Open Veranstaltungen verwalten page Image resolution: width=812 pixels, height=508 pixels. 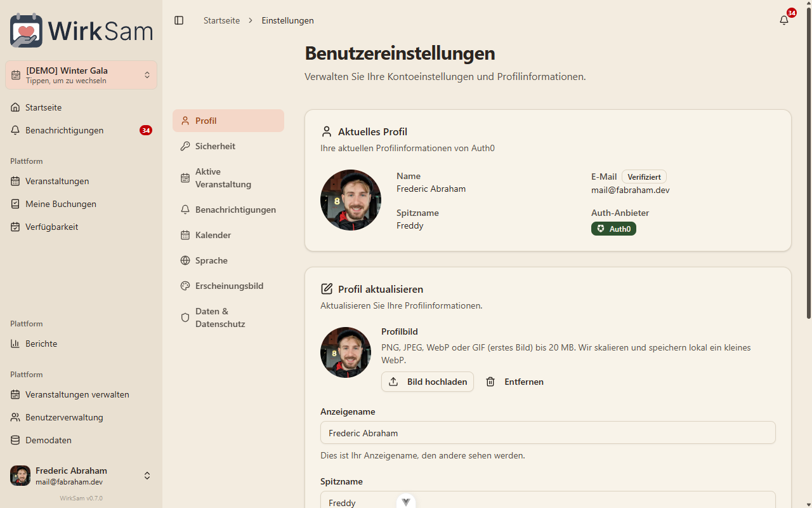pyautogui.click(x=81, y=394)
